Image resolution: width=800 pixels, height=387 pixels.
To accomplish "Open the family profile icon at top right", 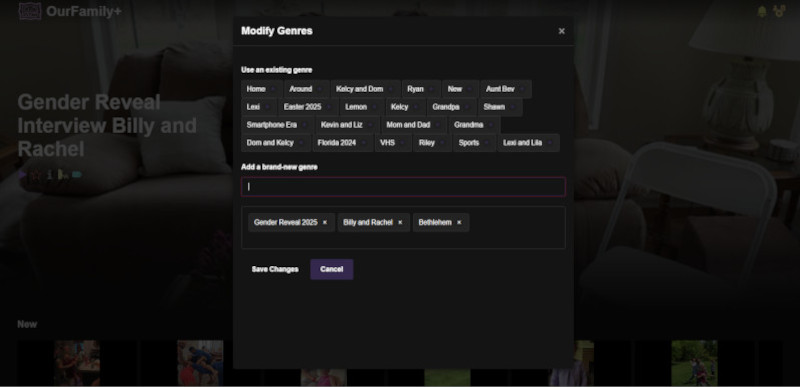I will (779, 11).
